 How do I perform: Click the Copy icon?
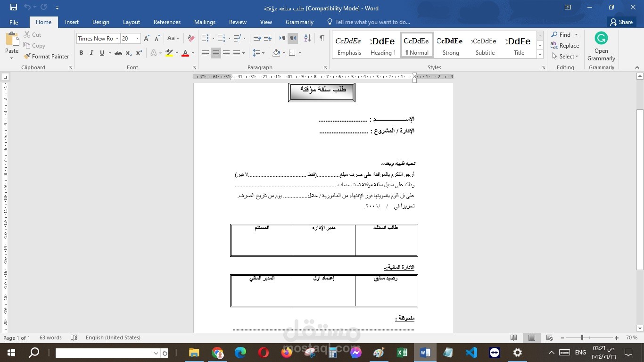pos(27,46)
